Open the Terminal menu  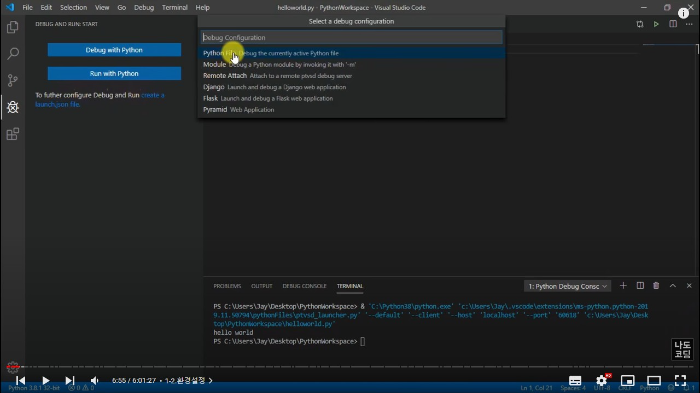[175, 8]
